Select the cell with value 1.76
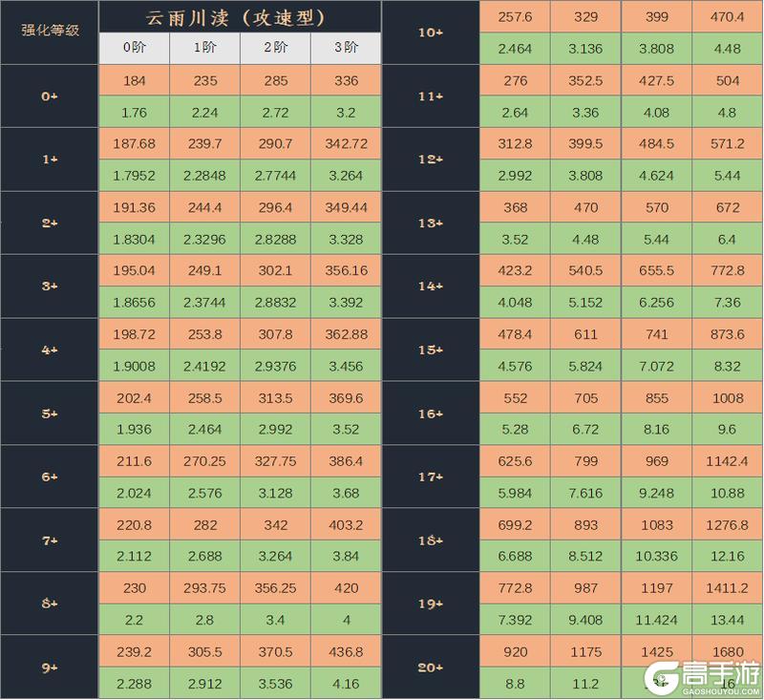Screen dimensions: 764x700 coord(134,113)
